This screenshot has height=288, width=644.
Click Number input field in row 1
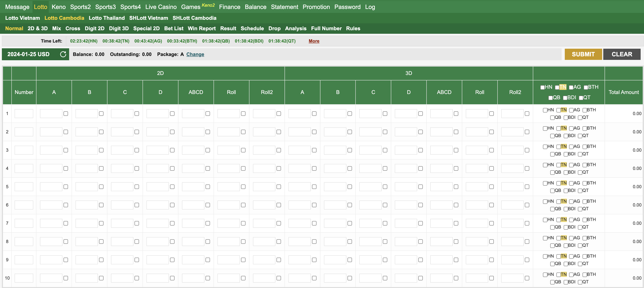coord(24,114)
